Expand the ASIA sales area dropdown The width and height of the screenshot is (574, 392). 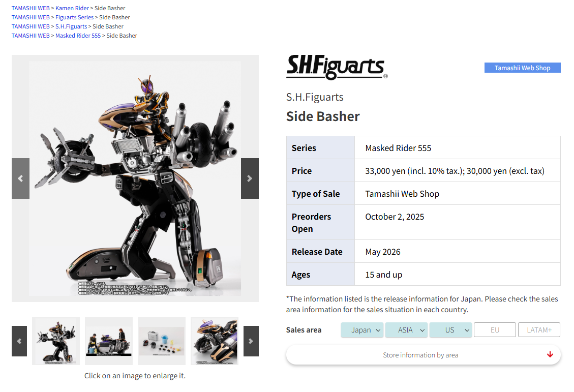click(x=406, y=330)
